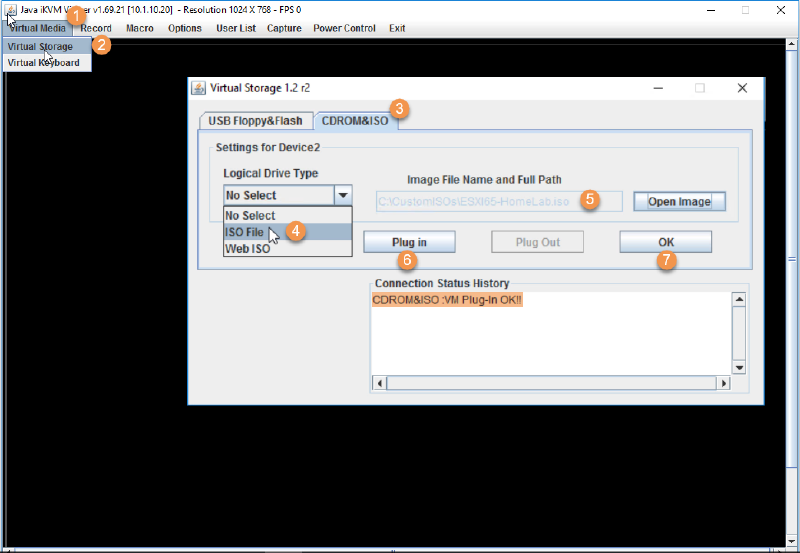Open the User List menu
The image size is (800, 553).
(236, 28)
